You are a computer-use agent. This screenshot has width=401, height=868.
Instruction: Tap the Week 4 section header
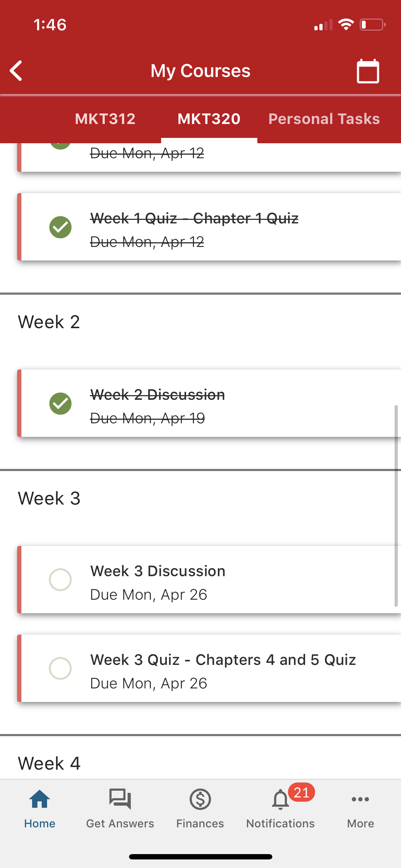click(x=49, y=763)
